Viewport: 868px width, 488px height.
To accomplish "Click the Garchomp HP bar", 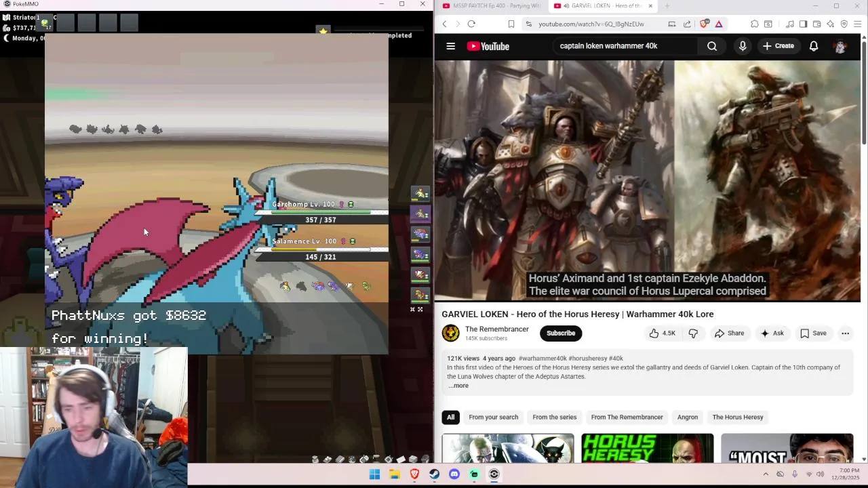I will pyautogui.click(x=321, y=212).
